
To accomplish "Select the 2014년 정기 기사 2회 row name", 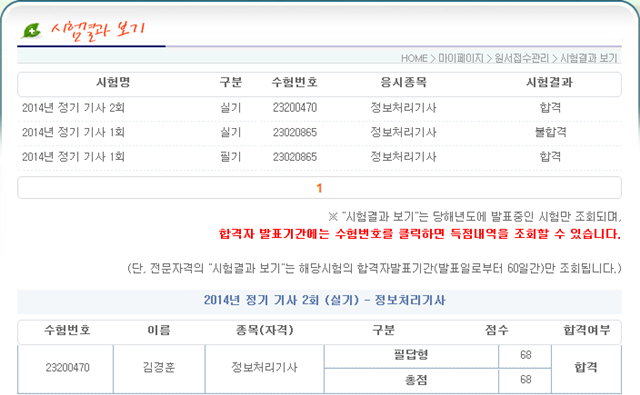I will 73,108.
